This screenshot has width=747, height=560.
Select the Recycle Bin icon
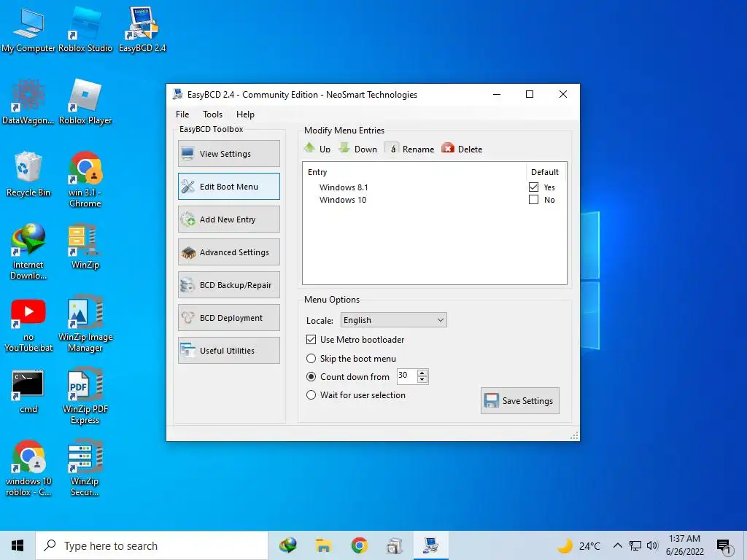[x=28, y=174]
